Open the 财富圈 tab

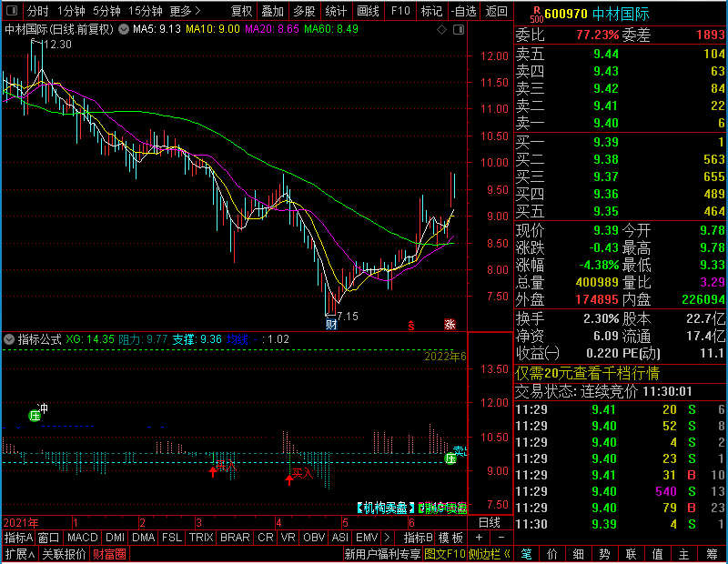[109, 554]
